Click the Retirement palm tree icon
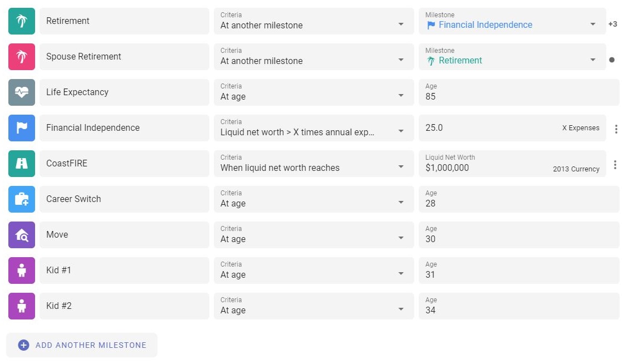 click(x=22, y=21)
